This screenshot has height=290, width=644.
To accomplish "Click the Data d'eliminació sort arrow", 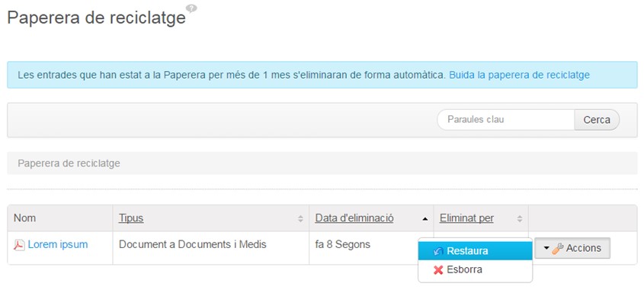I will pos(425,219).
